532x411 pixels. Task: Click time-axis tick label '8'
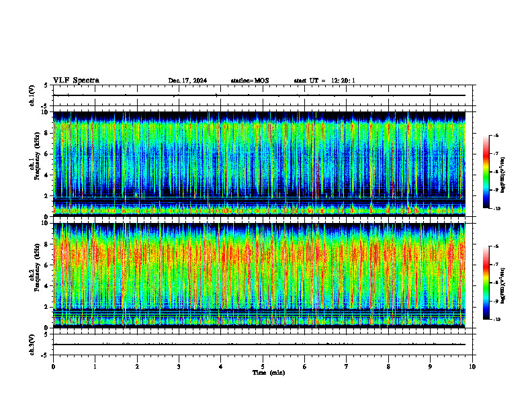[388, 367]
